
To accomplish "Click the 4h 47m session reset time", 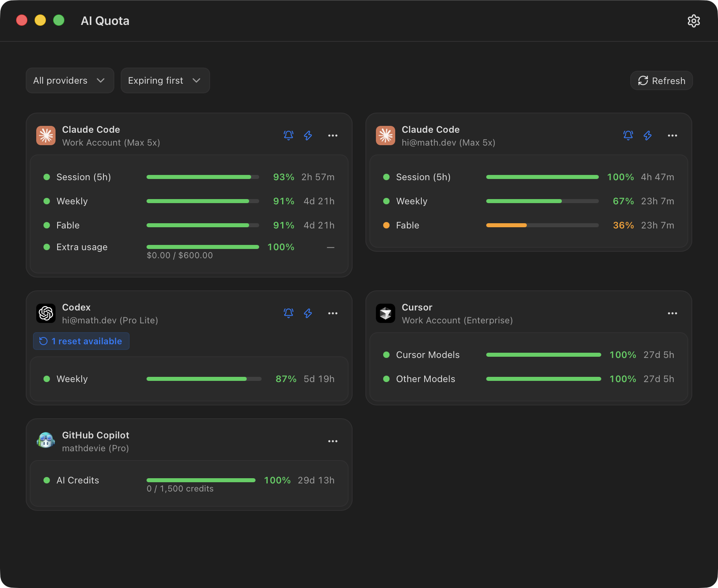I will pyautogui.click(x=658, y=177).
